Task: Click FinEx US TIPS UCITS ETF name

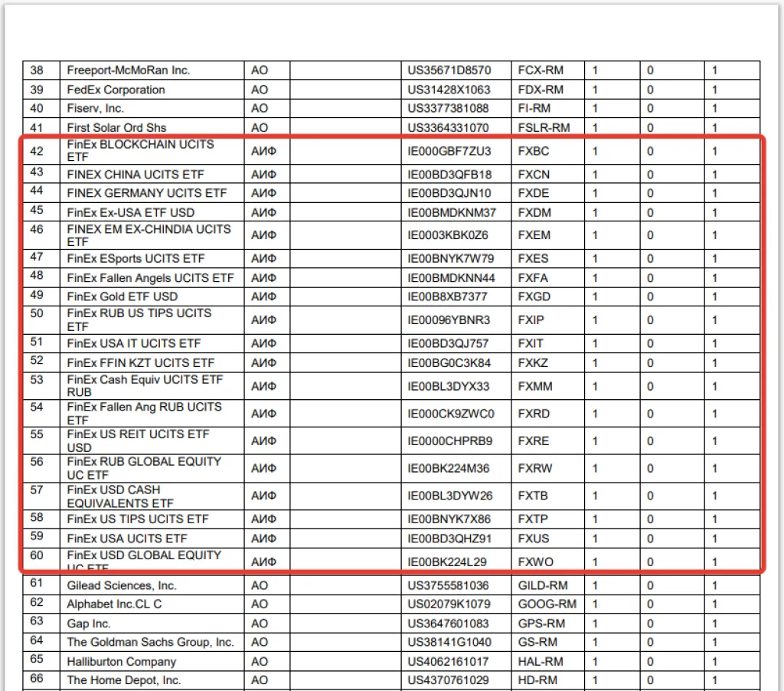Action: tap(138, 519)
